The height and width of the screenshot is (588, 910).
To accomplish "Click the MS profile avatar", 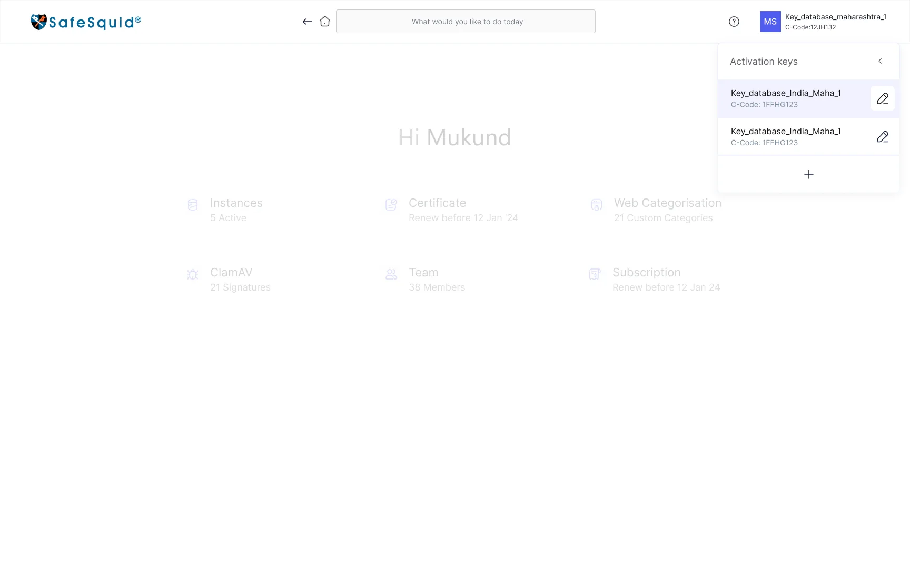I will point(770,22).
